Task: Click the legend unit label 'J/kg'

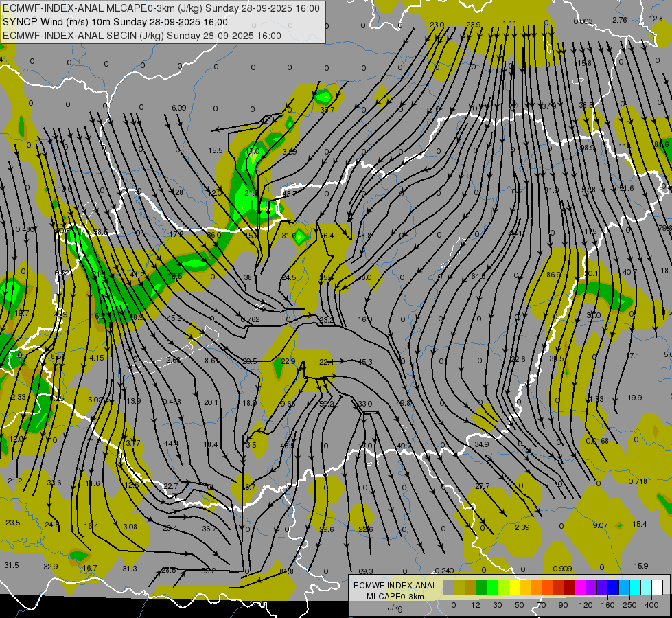Action: [x=395, y=608]
